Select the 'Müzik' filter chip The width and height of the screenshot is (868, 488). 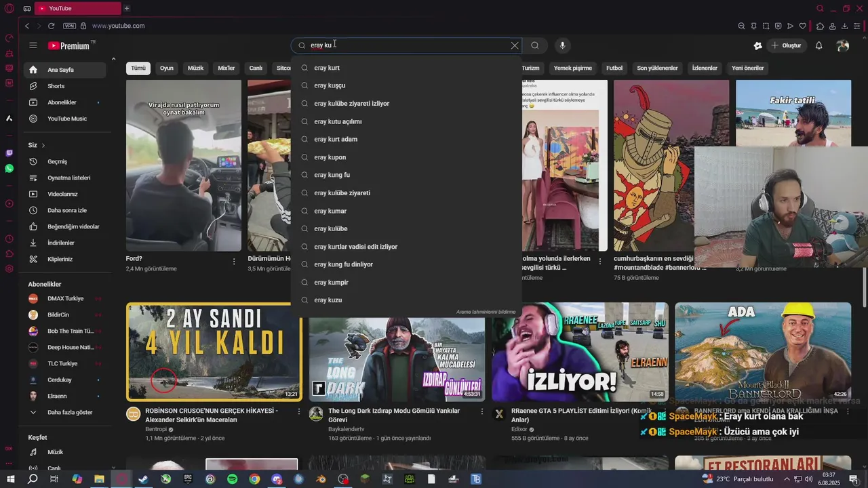point(195,68)
